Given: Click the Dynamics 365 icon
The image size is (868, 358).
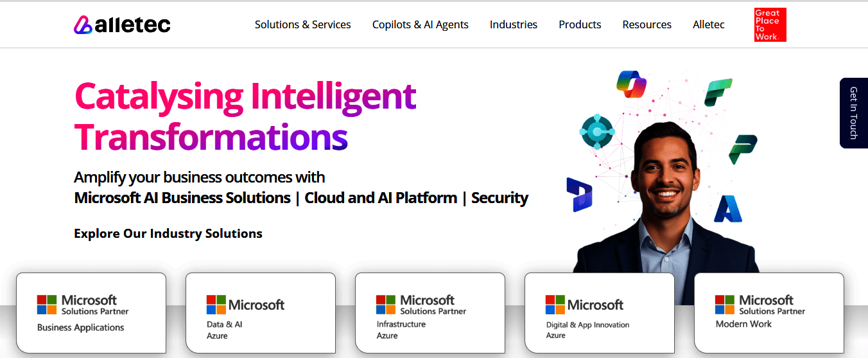Looking at the screenshot, I should (578, 194).
